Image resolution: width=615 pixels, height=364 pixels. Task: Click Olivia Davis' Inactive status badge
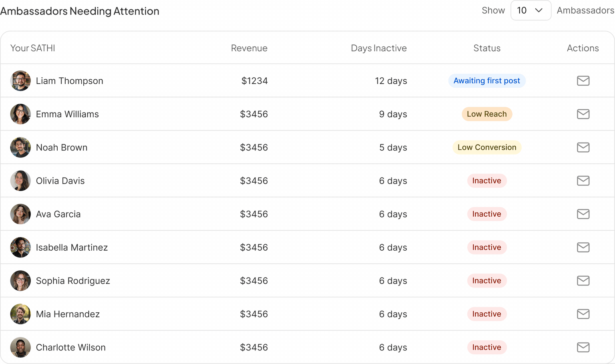(487, 181)
